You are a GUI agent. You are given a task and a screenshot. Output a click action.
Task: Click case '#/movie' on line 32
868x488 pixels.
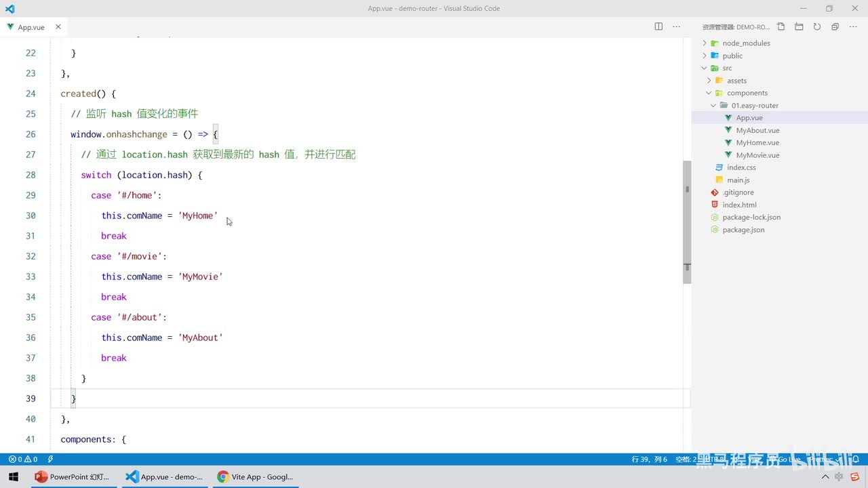pos(129,256)
